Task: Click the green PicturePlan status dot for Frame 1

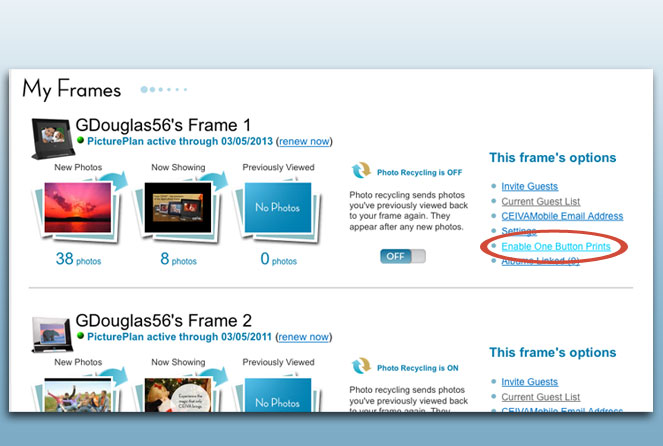Action: (x=80, y=140)
